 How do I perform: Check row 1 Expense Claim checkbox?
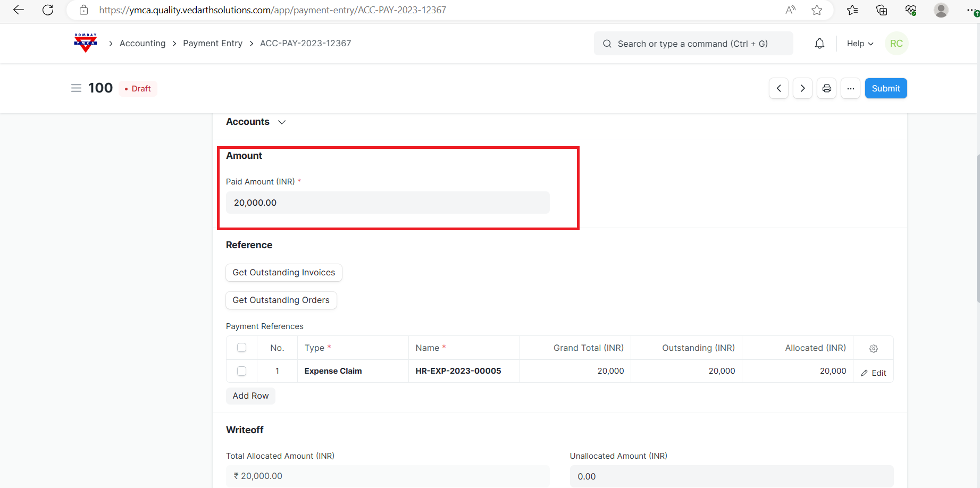tap(241, 371)
